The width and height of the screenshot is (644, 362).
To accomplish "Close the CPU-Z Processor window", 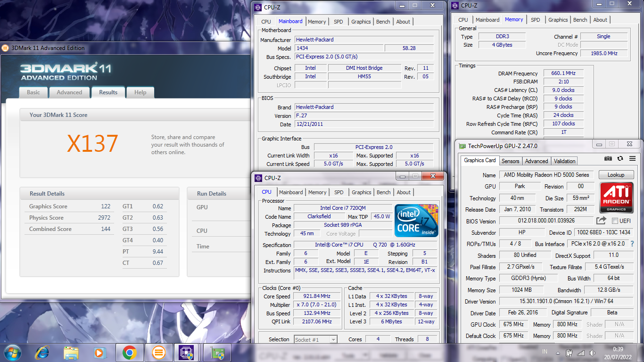I will point(432,176).
